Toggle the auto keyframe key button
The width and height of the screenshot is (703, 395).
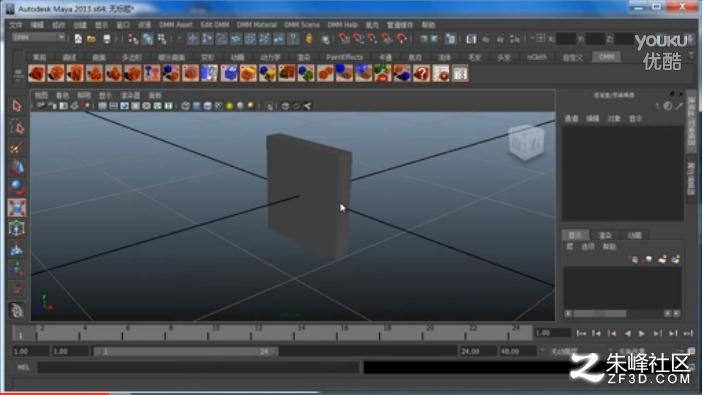[x=691, y=351]
